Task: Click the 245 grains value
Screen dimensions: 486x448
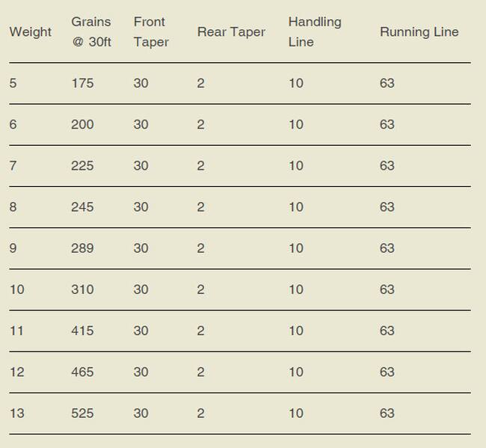Action: click(x=82, y=207)
